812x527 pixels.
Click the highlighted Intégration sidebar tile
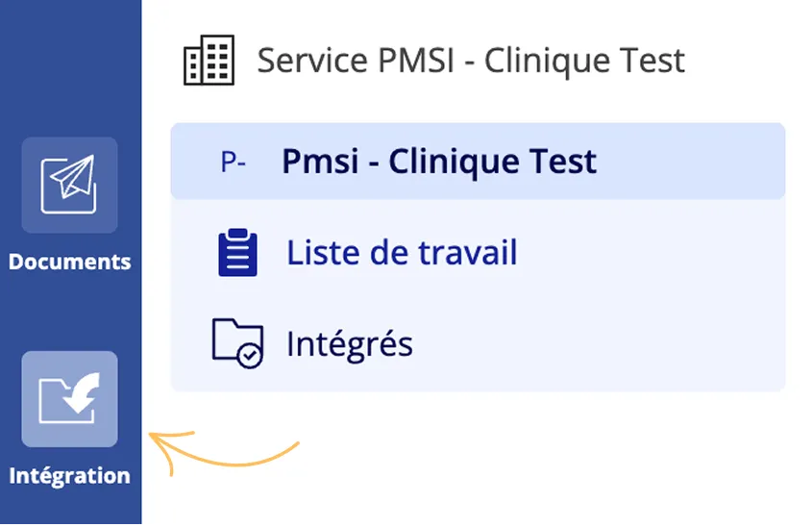pos(69,399)
